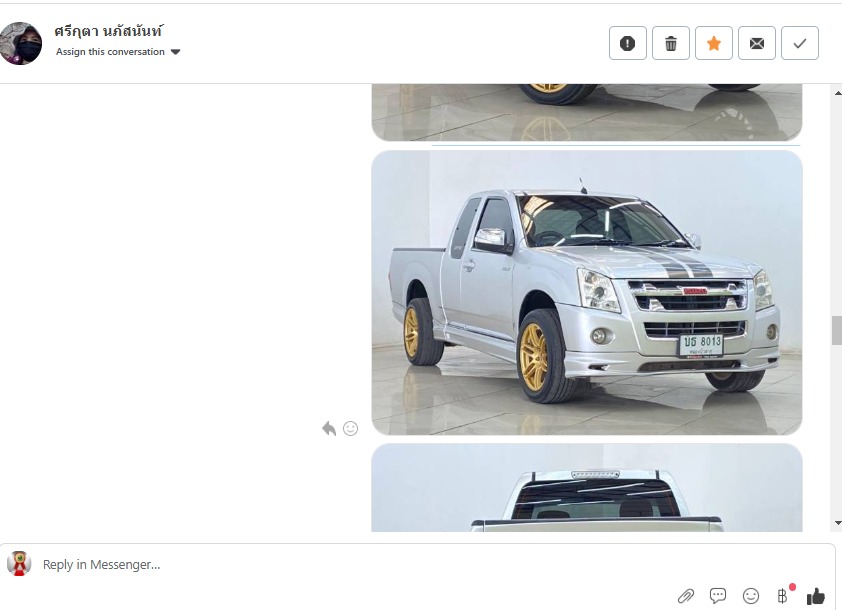
Task: Open the rear-view truck photo below
Action: (x=586, y=488)
